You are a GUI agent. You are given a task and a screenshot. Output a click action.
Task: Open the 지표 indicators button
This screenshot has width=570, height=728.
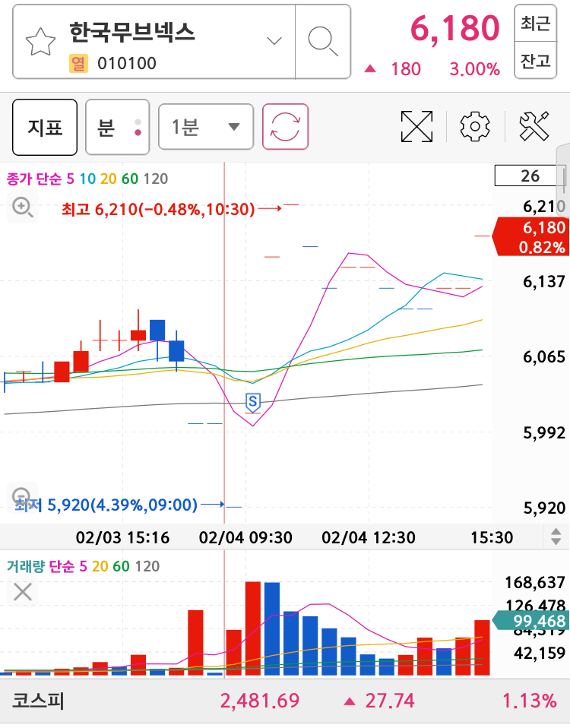(x=45, y=127)
